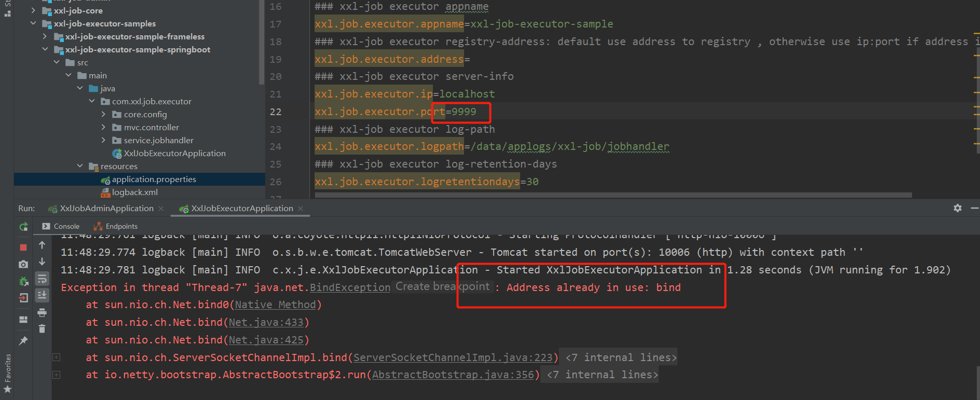
Task: Expand xxl-job-executor-sample-frameless module
Action: coord(45,36)
